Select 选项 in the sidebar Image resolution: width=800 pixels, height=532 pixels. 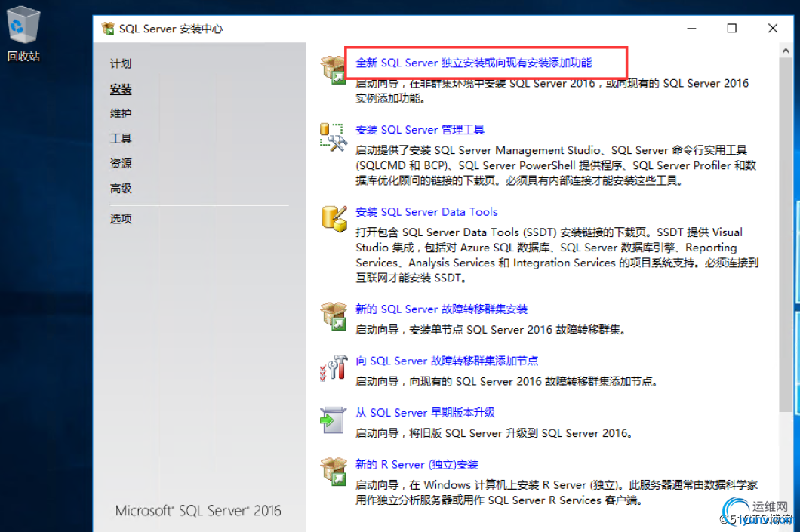click(121, 218)
